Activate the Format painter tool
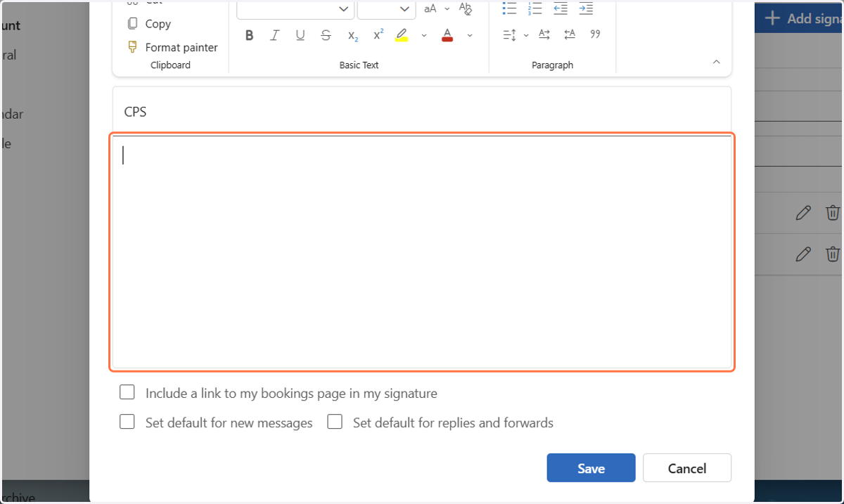 click(x=173, y=48)
